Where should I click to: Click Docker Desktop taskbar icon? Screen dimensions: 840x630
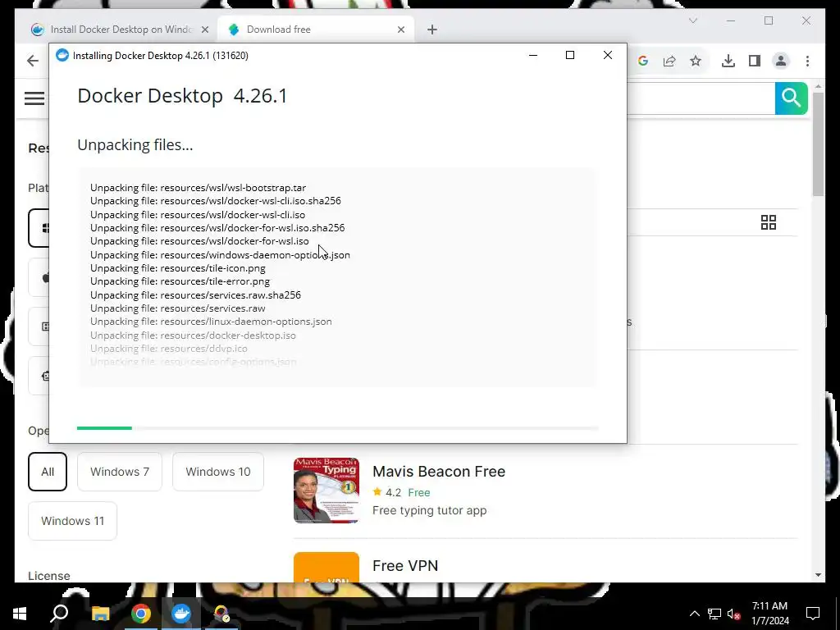pyautogui.click(x=181, y=614)
